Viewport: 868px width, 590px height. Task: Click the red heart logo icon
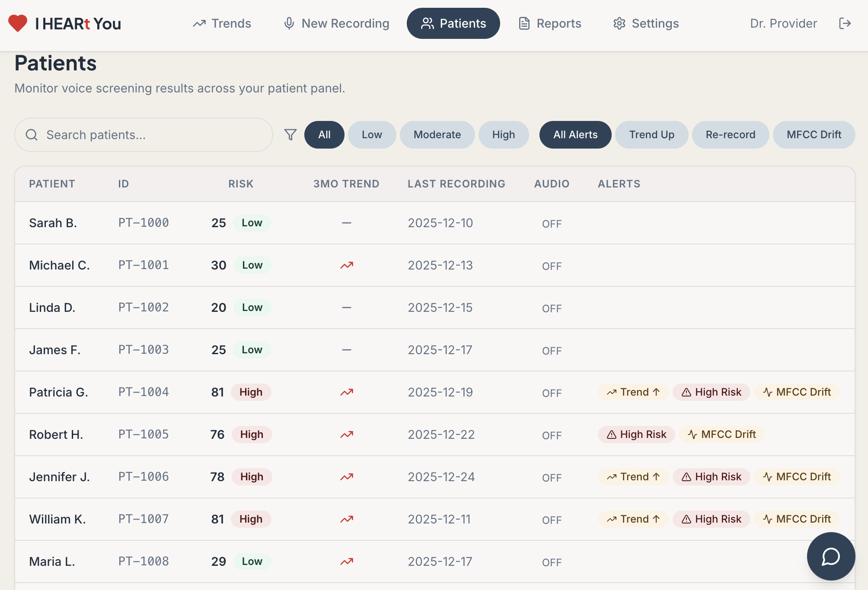click(x=18, y=23)
